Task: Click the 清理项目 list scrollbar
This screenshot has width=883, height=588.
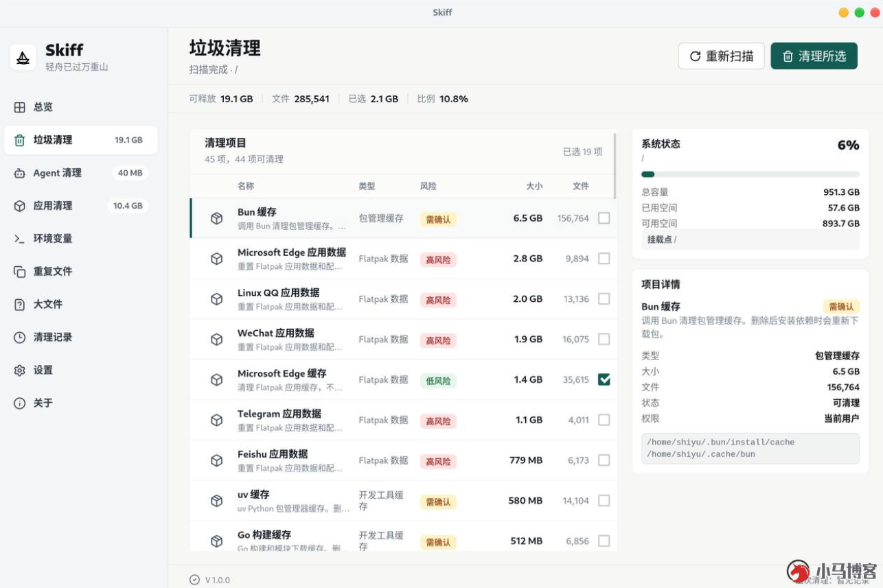Action: point(615,166)
